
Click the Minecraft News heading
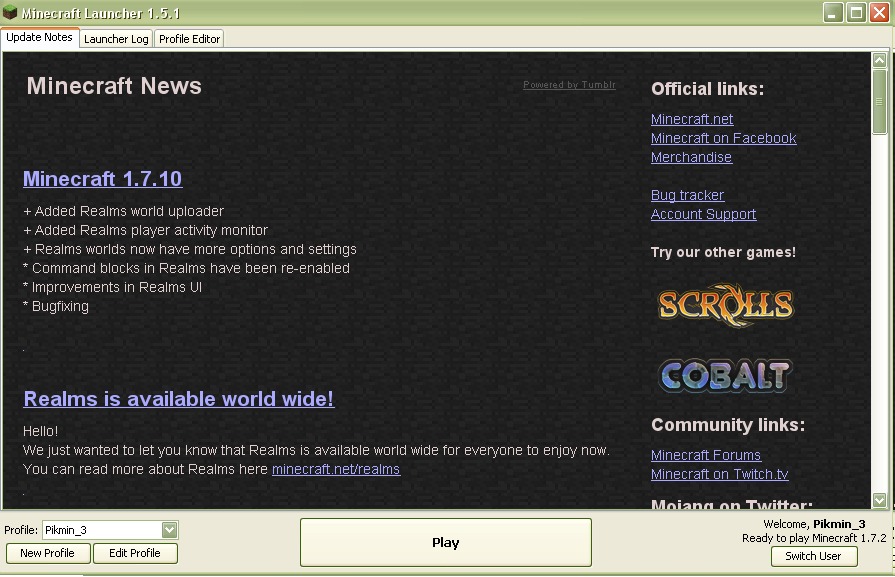(x=114, y=86)
